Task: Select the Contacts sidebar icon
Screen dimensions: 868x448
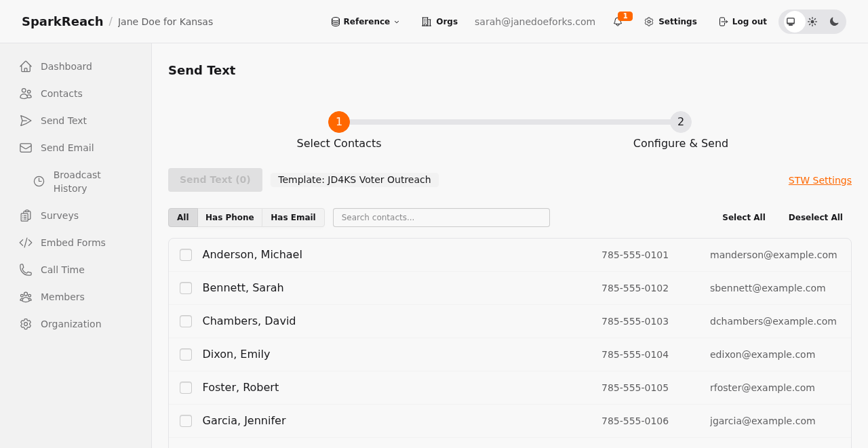Action: click(25, 94)
